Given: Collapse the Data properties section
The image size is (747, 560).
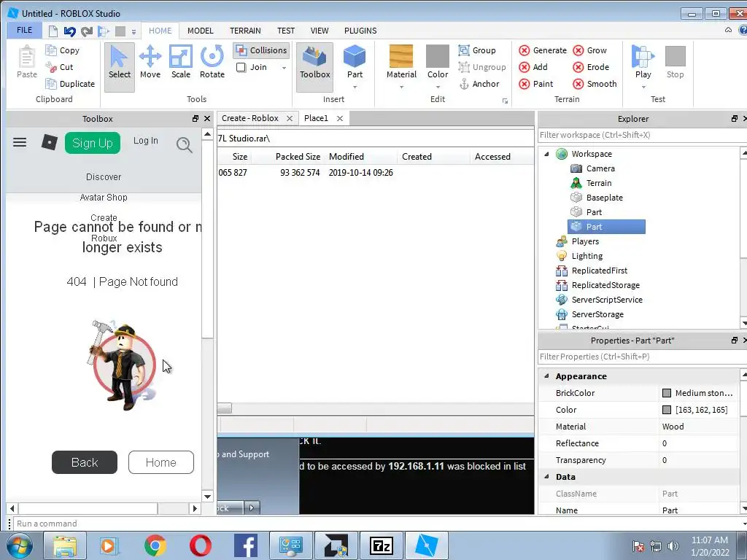Looking at the screenshot, I should pyautogui.click(x=547, y=476).
